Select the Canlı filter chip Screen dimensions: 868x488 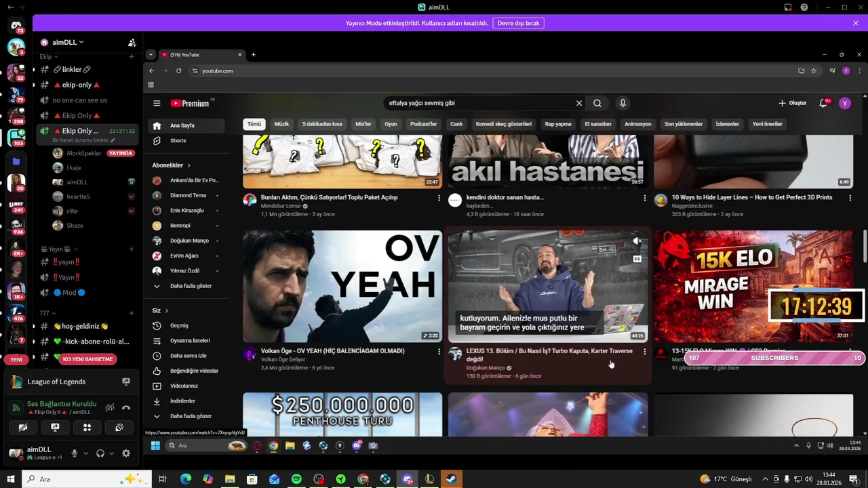coord(456,124)
